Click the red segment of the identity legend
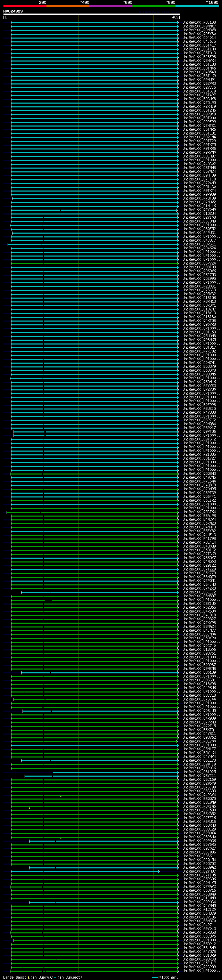This screenshot has height=980, width=222. coord(25,6)
